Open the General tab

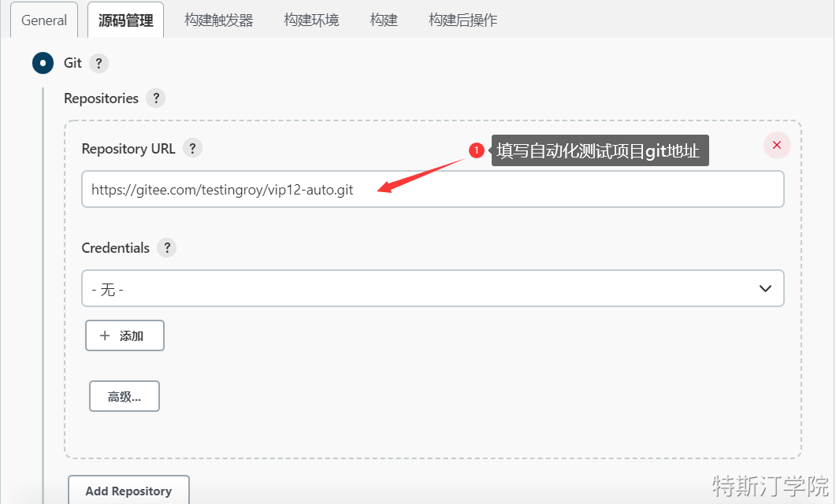(44, 20)
